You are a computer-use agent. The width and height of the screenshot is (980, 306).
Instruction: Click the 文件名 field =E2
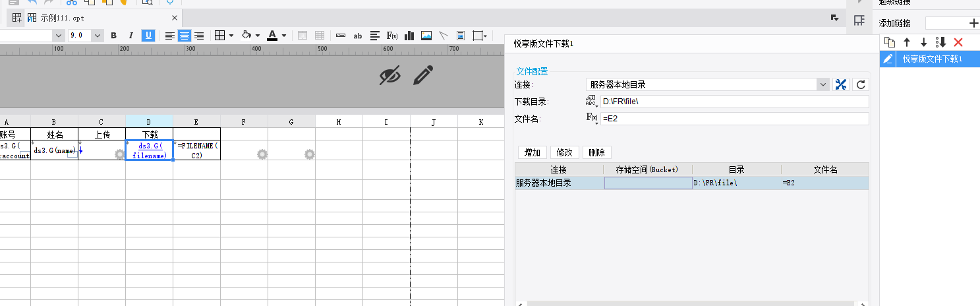pyautogui.click(x=734, y=119)
